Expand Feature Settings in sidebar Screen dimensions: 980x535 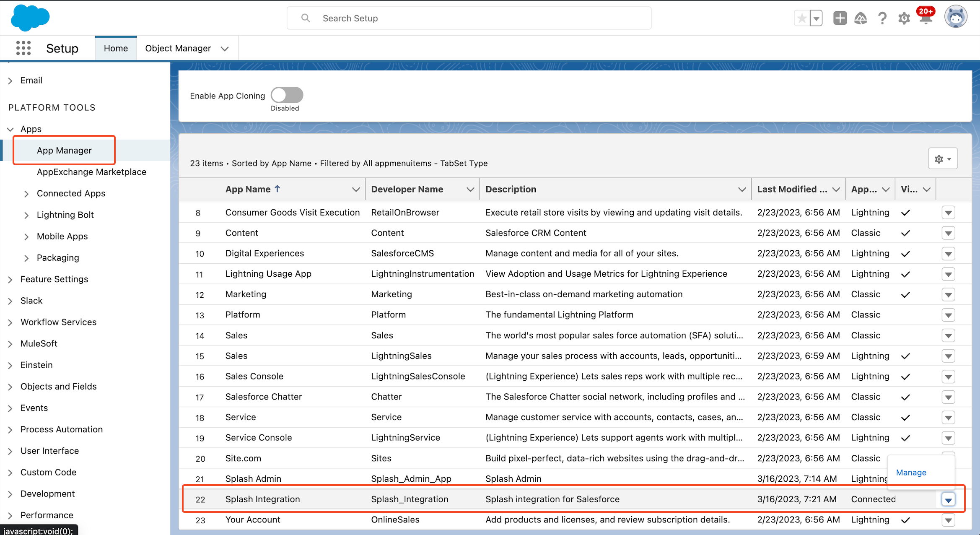coord(10,280)
